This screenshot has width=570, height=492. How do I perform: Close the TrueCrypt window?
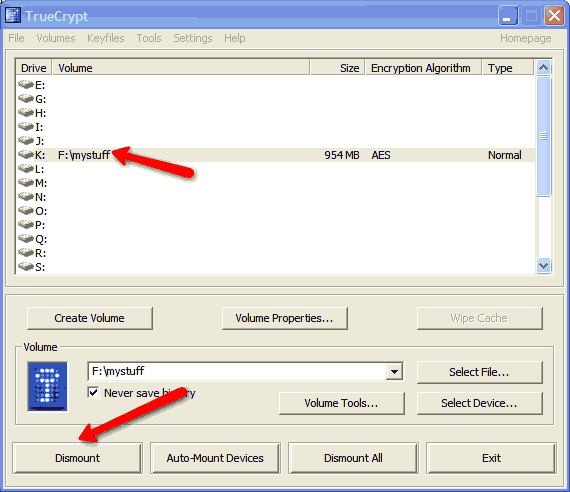click(x=554, y=16)
